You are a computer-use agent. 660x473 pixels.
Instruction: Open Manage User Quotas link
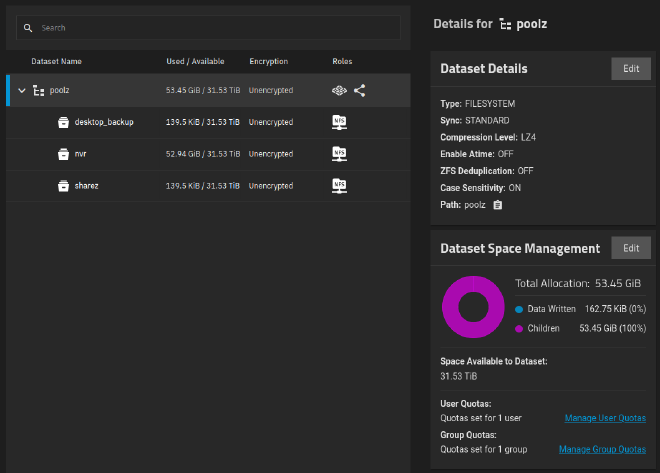(x=605, y=417)
